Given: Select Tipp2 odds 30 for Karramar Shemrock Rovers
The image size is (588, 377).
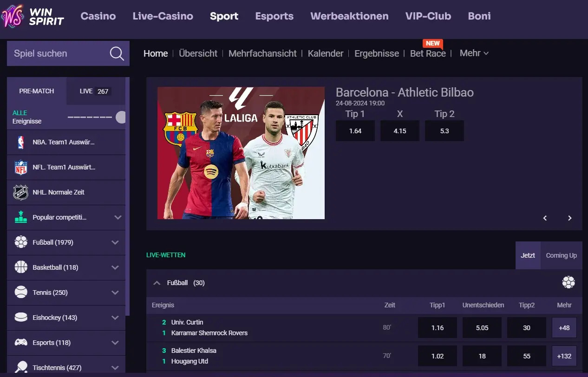Looking at the screenshot, I should tap(527, 328).
